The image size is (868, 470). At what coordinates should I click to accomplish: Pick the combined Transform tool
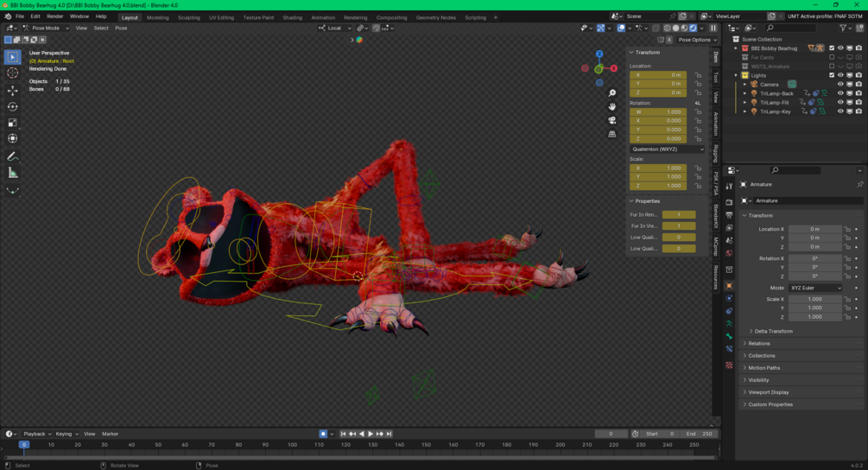tap(13, 138)
